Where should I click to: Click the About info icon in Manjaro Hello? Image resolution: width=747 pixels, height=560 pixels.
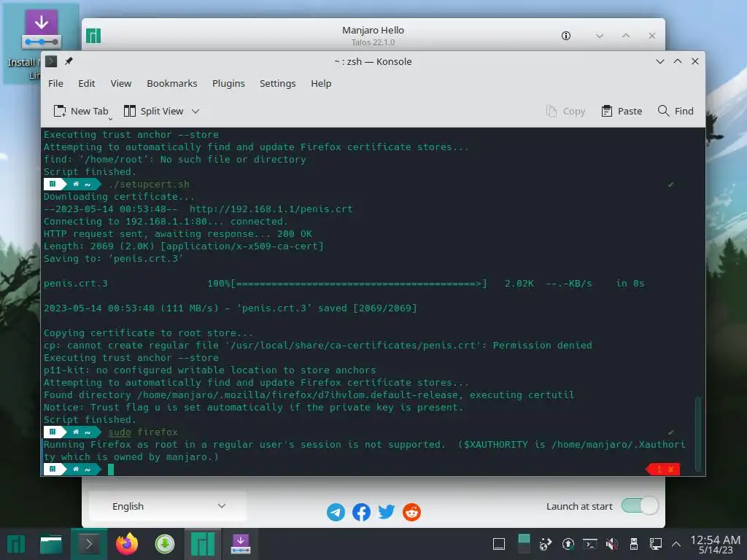click(x=566, y=36)
